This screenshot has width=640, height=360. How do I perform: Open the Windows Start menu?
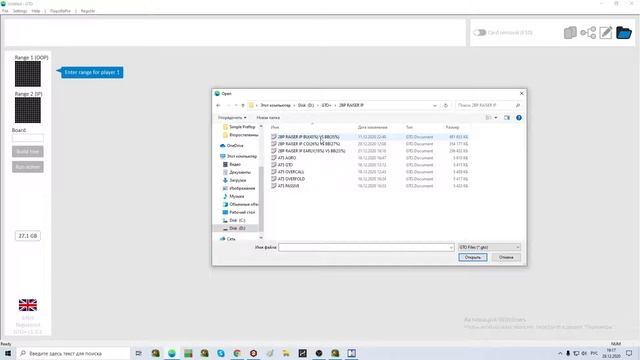pos(8,353)
